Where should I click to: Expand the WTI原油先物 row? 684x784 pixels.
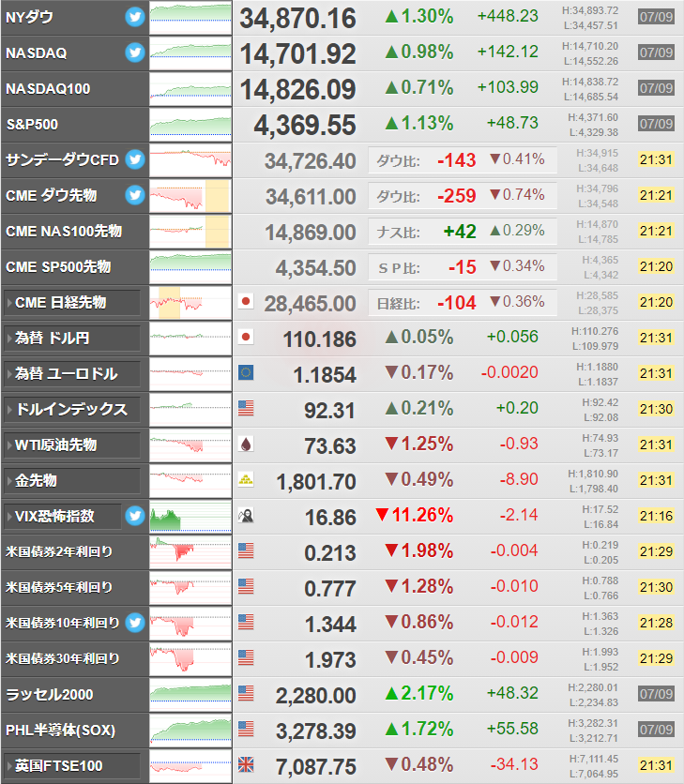(x=72, y=445)
